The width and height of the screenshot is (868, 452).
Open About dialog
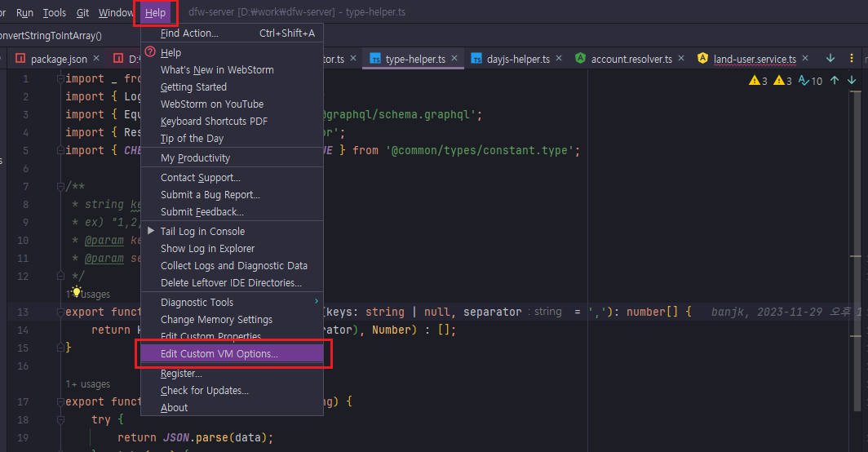232,408
